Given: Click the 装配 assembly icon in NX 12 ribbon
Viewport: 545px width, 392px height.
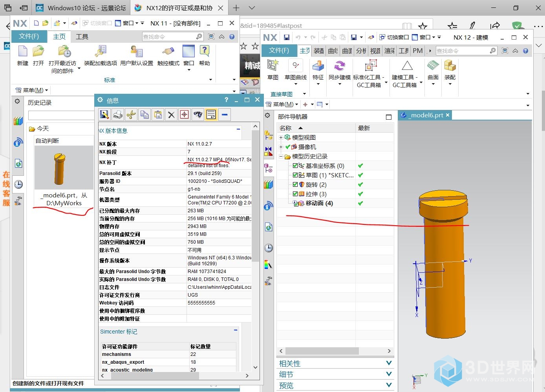Looking at the screenshot, I should coord(450,66).
